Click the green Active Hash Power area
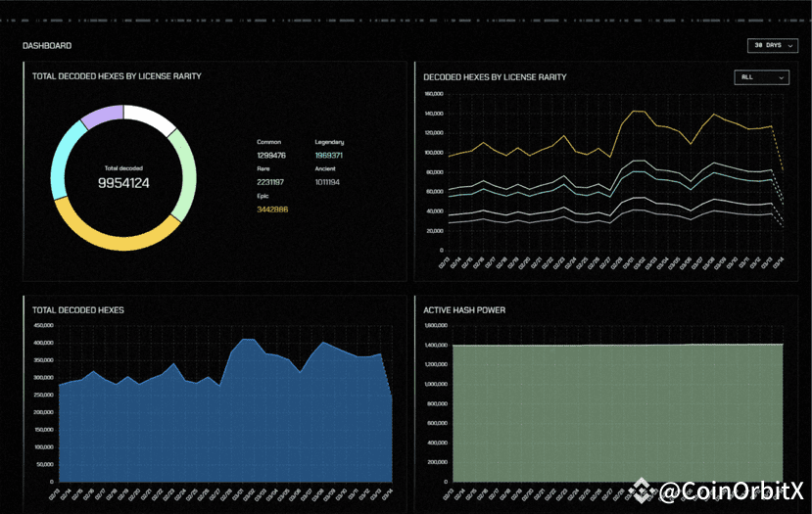 (618, 413)
